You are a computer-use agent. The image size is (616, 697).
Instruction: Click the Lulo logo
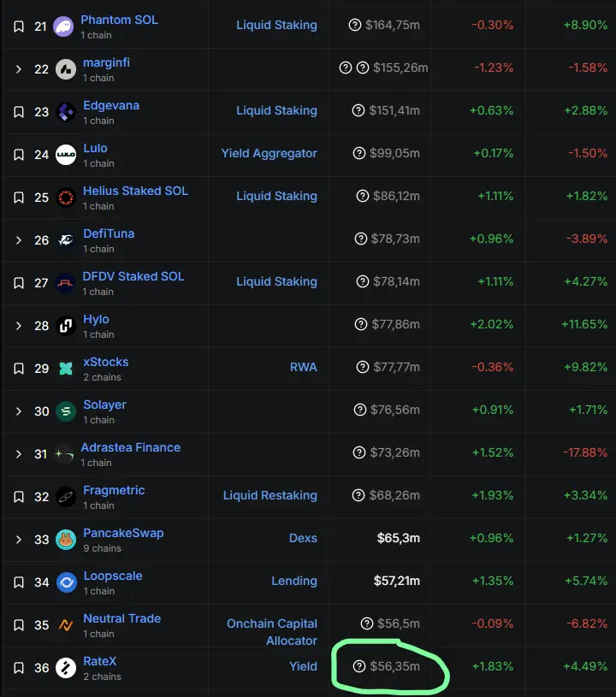click(66, 155)
